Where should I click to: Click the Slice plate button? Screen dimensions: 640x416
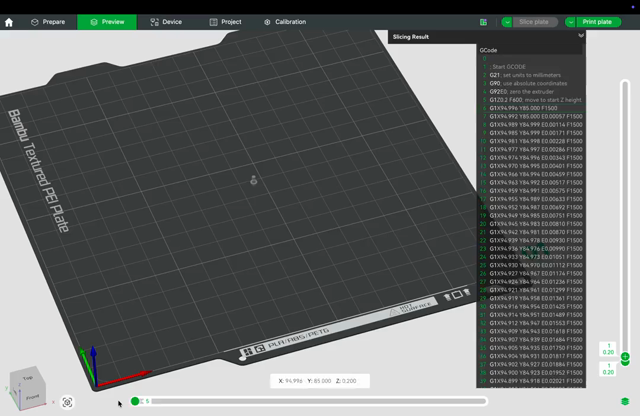click(535, 22)
